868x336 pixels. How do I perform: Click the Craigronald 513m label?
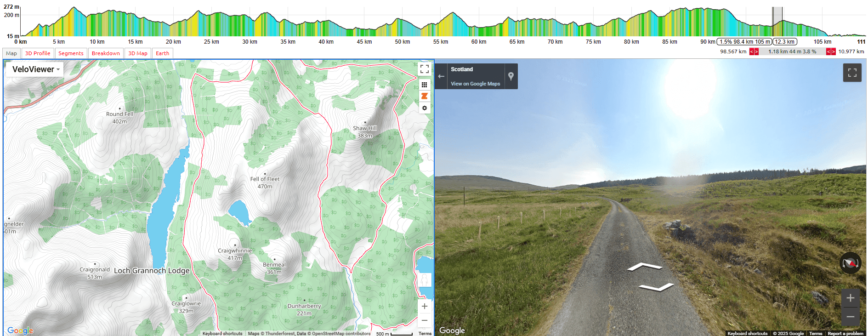(95, 273)
